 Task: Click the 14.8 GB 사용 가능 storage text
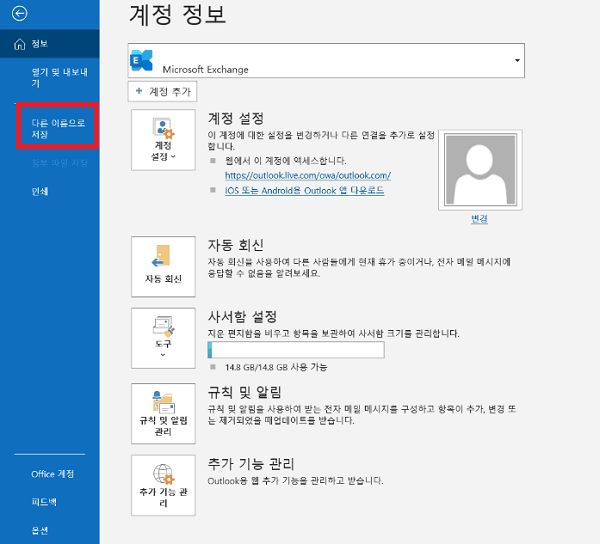coord(276,367)
